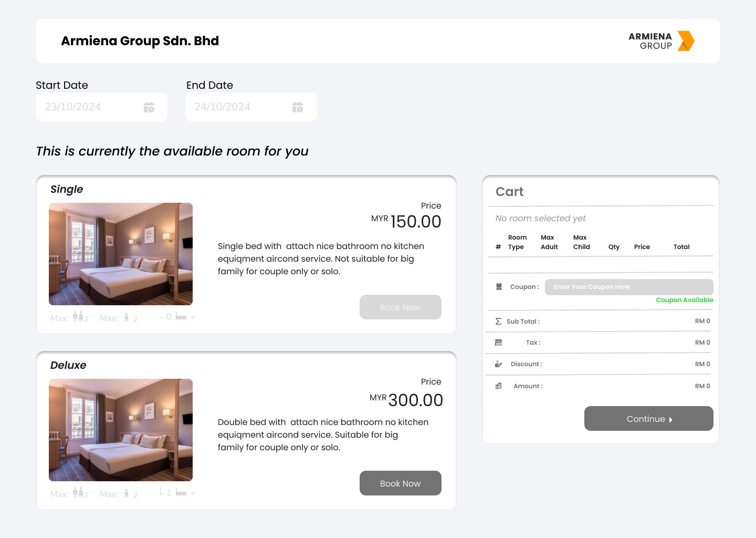Click the Sub Total sigma icon
756x538 pixels.
coord(498,321)
